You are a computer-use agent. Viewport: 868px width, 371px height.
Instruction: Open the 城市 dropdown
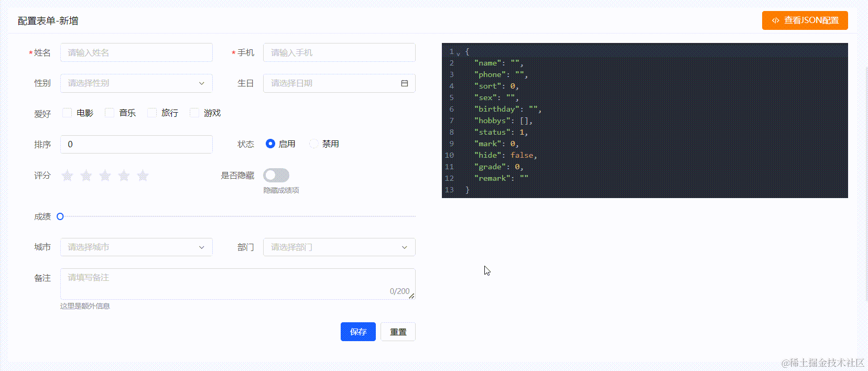(136, 247)
